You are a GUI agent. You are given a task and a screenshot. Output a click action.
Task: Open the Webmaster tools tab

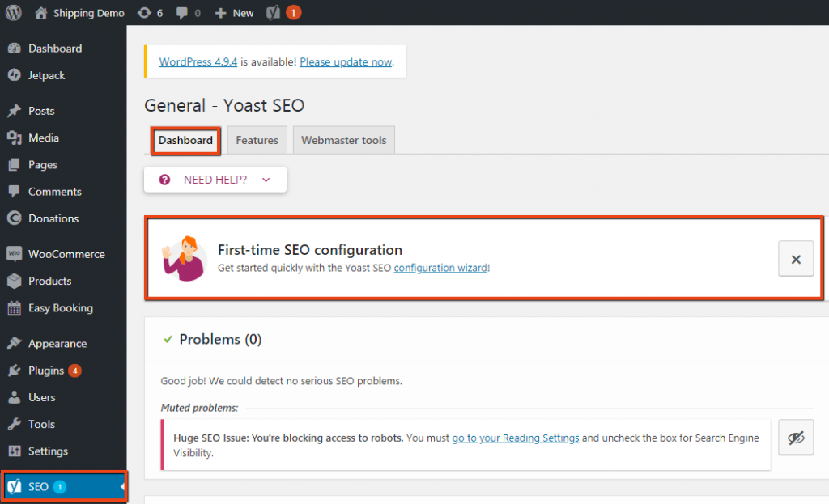coord(343,139)
